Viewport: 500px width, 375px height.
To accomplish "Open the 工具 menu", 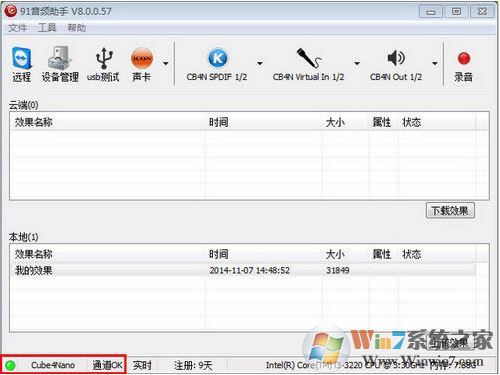I will pos(47,28).
